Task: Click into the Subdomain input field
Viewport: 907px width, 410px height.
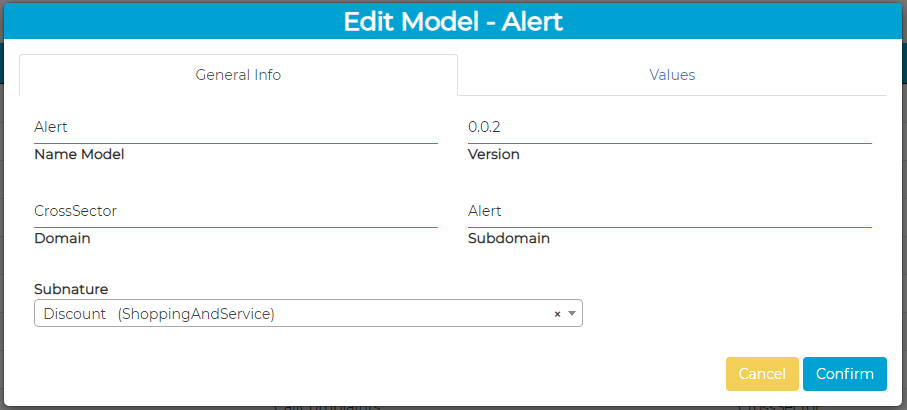Action: tap(670, 211)
